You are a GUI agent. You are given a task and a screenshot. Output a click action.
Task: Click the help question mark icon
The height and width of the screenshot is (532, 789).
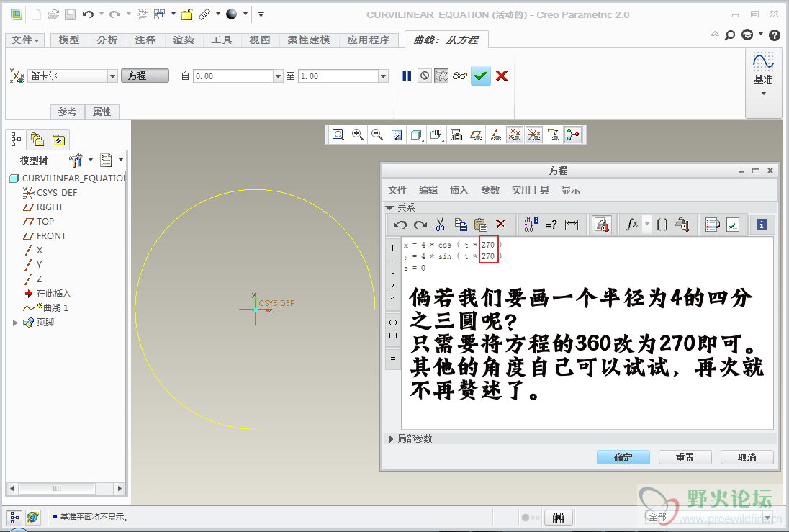coord(775,35)
